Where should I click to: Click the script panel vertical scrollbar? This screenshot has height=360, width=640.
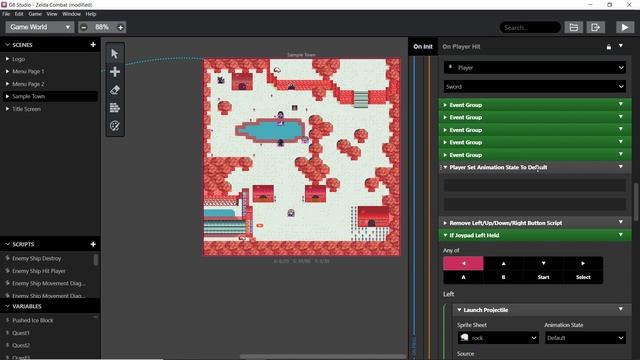(x=636, y=202)
